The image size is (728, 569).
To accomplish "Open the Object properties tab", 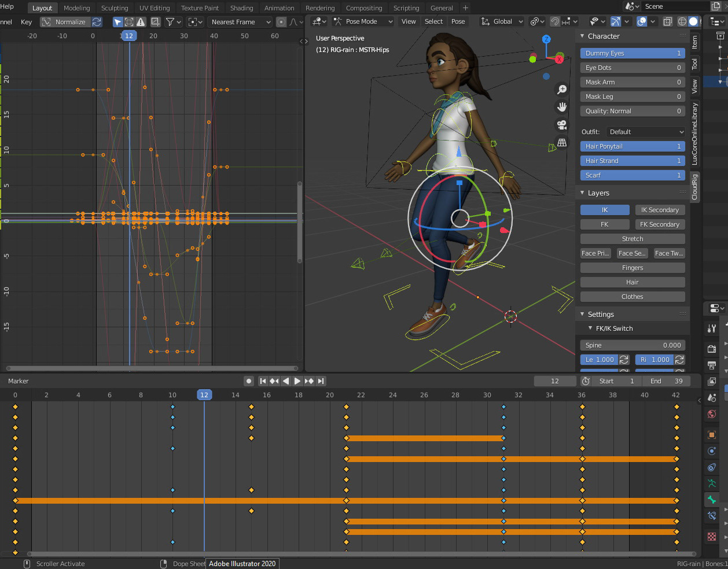I will [712, 434].
